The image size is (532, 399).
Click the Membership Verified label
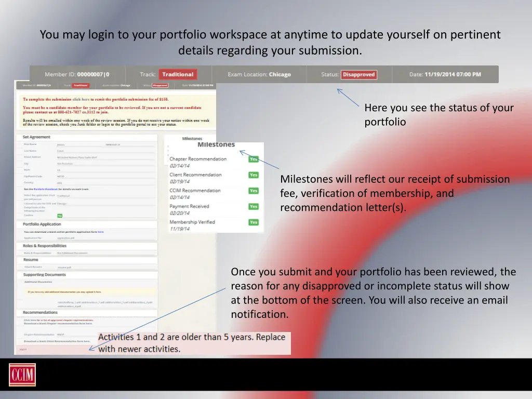[192, 222]
